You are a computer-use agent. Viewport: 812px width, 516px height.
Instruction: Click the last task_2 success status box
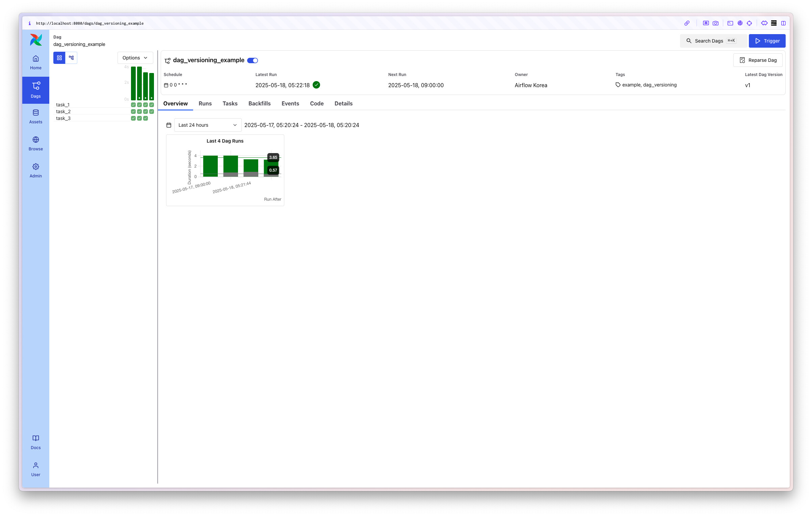(152, 112)
